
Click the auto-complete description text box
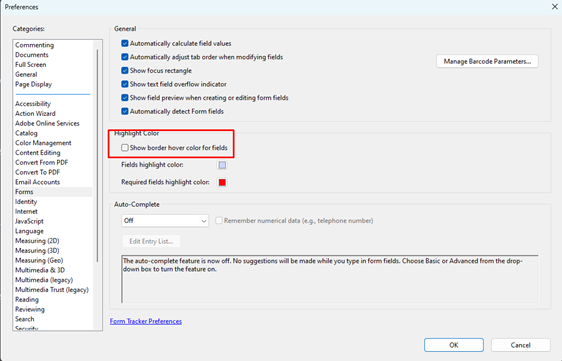point(330,279)
